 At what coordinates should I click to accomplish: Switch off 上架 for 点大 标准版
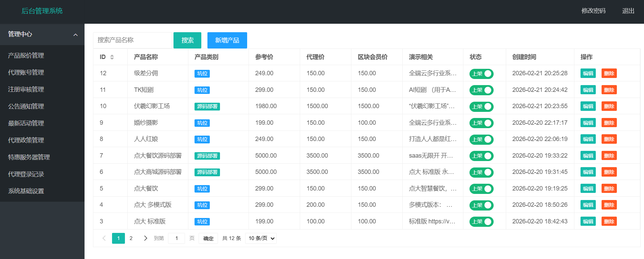click(481, 222)
